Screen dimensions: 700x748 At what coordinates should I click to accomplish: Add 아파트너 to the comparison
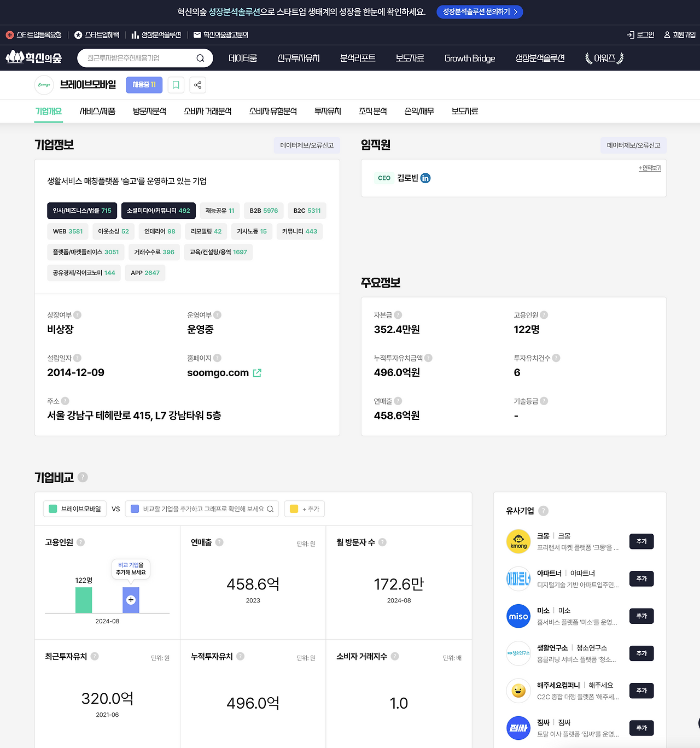[641, 578]
